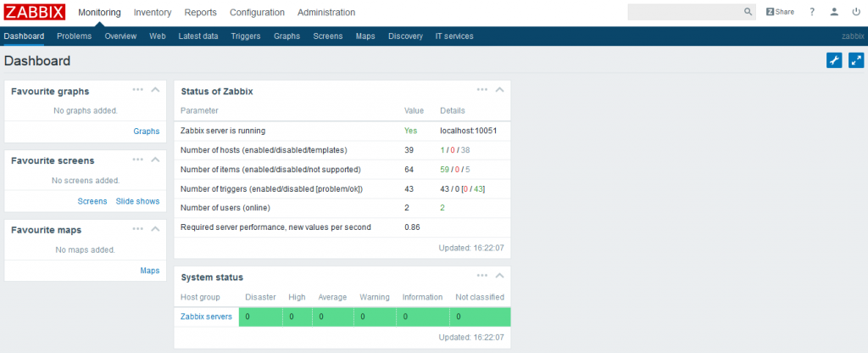Switch to the Dashboard submenu tab
868x353 pixels.
[x=24, y=36]
